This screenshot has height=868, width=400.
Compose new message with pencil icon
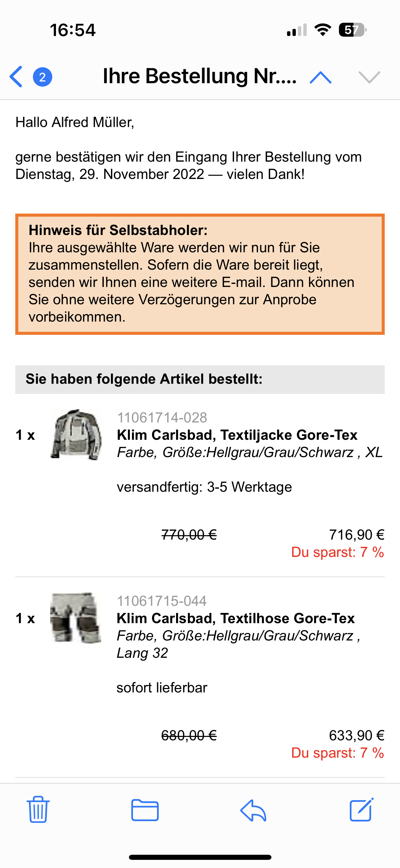coord(362,809)
